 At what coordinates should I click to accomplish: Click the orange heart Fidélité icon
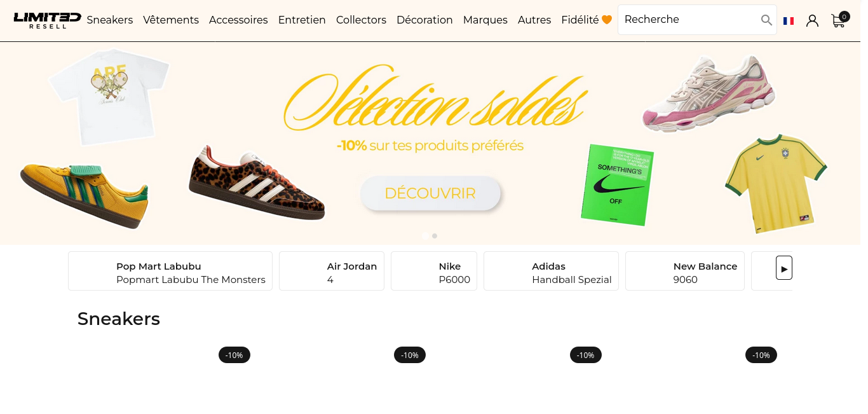point(607,20)
